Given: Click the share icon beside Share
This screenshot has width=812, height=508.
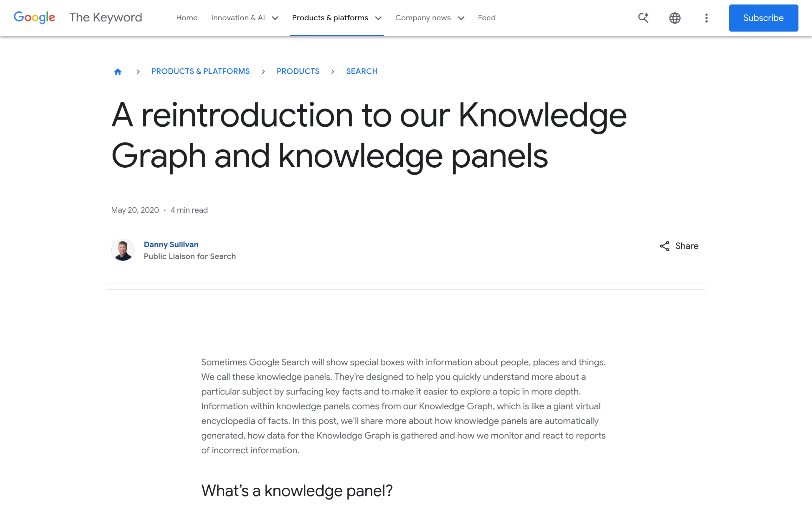Looking at the screenshot, I should [x=665, y=246].
